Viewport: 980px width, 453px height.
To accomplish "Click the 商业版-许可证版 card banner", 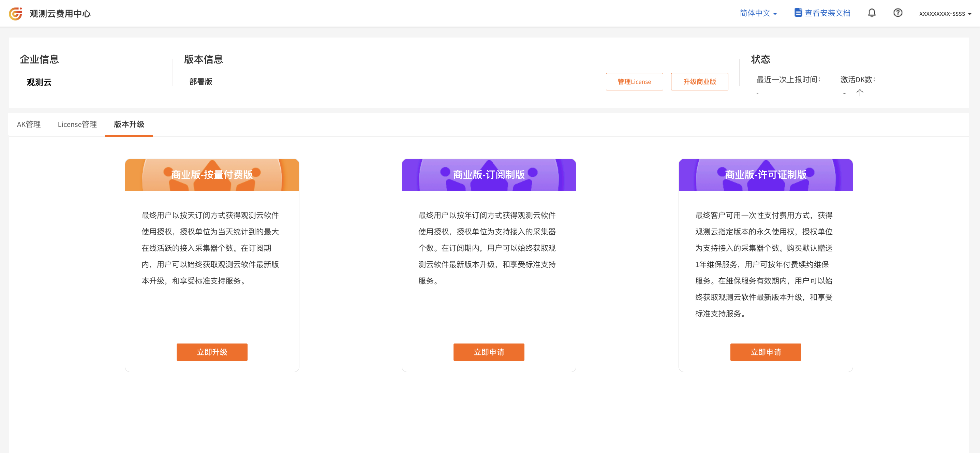I will tap(766, 175).
